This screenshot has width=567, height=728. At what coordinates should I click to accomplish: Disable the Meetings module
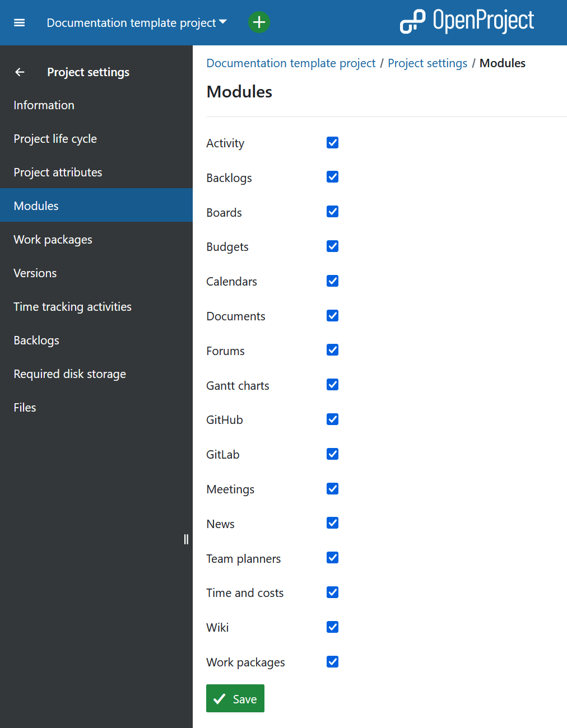coord(333,489)
